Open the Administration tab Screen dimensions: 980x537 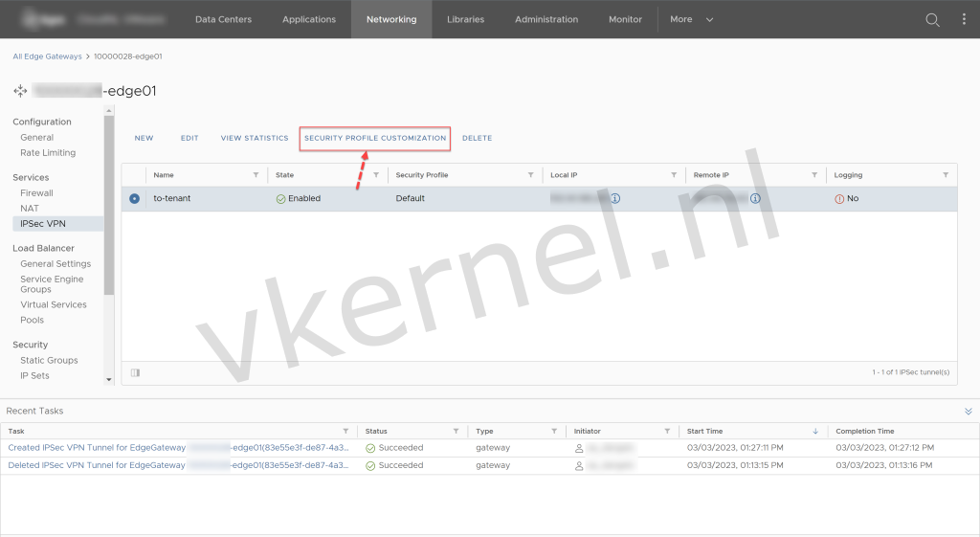pos(546,19)
